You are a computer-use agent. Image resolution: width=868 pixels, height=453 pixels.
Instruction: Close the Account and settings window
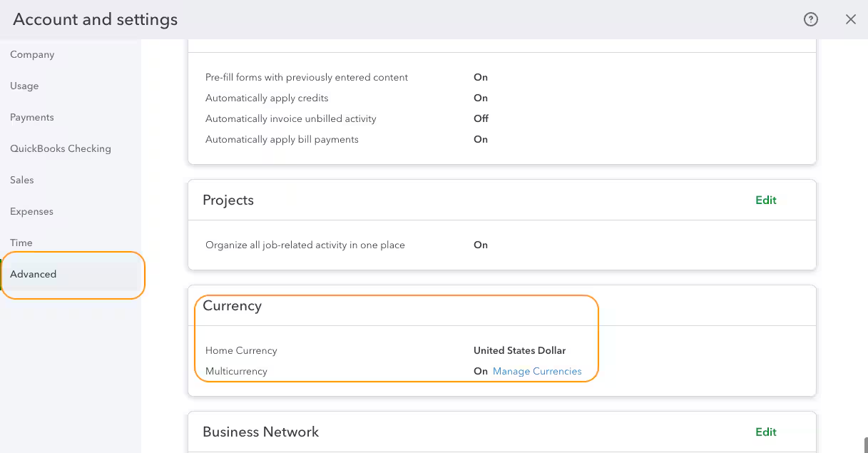[x=850, y=19]
